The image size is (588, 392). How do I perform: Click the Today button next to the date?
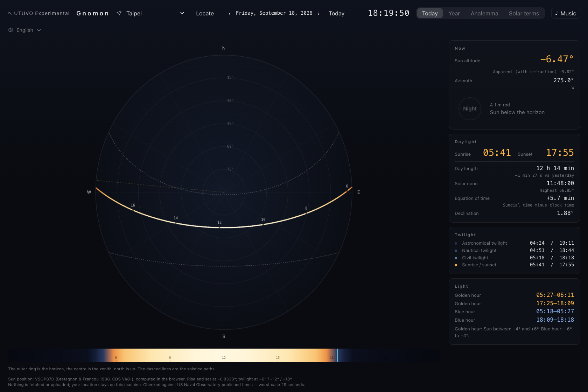(x=336, y=13)
